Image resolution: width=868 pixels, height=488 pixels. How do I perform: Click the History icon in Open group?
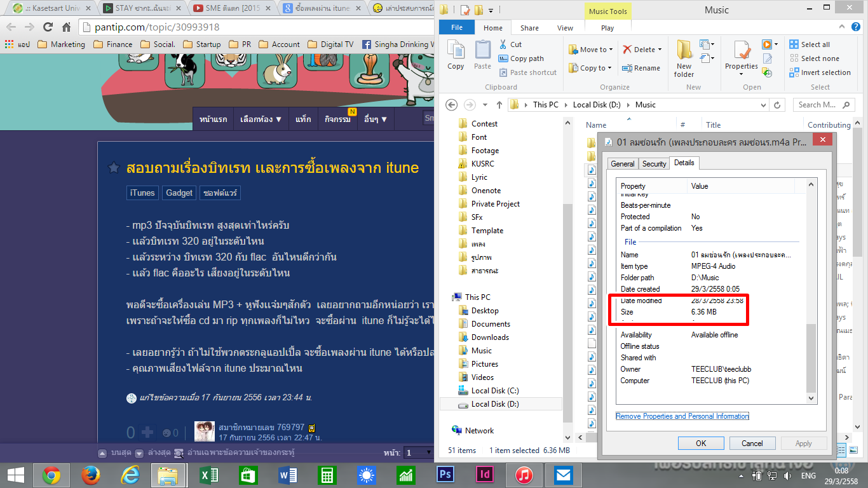point(767,72)
